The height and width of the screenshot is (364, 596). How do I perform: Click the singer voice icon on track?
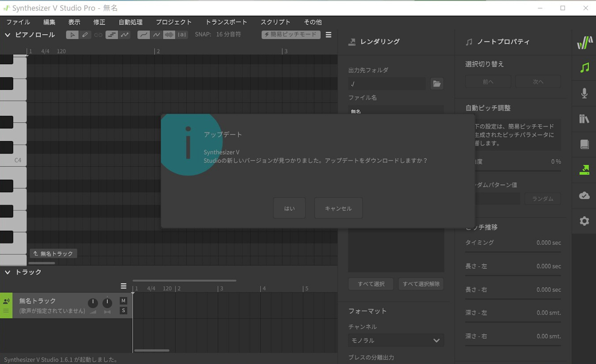[x=6, y=301]
